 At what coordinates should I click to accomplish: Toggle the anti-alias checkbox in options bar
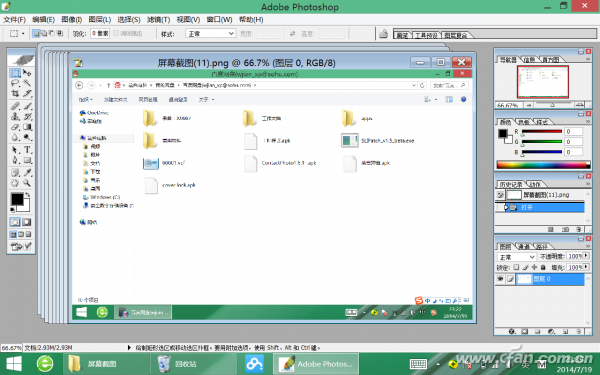click(x=116, y=34)
